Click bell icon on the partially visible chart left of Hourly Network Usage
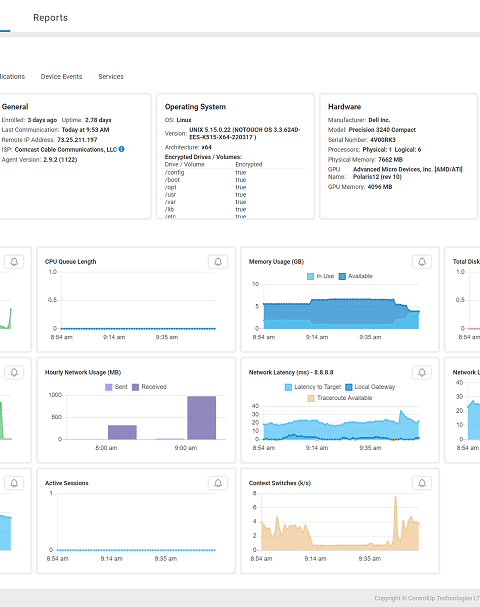Viewport: 480px width, 607px height. click(x=14, y=372)
